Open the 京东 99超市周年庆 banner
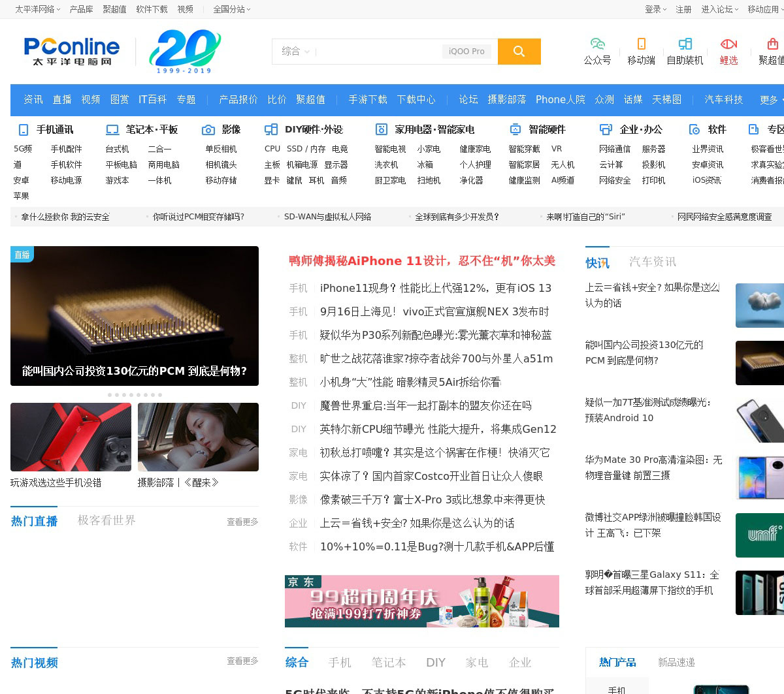The width and height of the screenshot is (784, 694). (x=421, y=601)
